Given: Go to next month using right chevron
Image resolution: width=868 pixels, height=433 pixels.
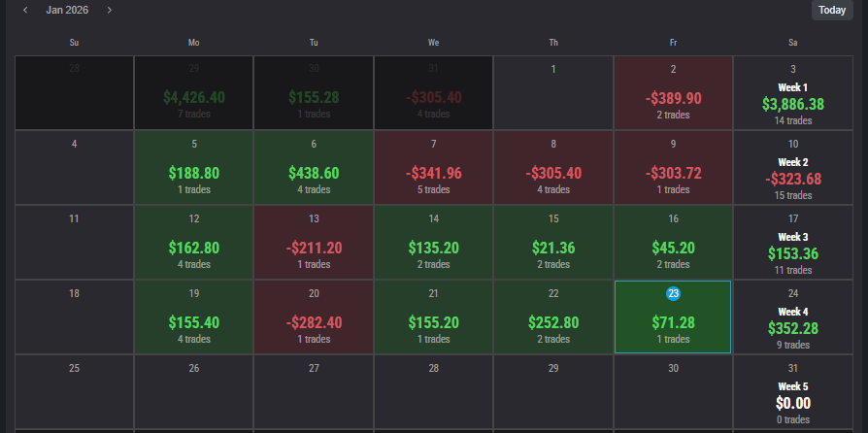Looking at the screenshot, I should [110, 10].
